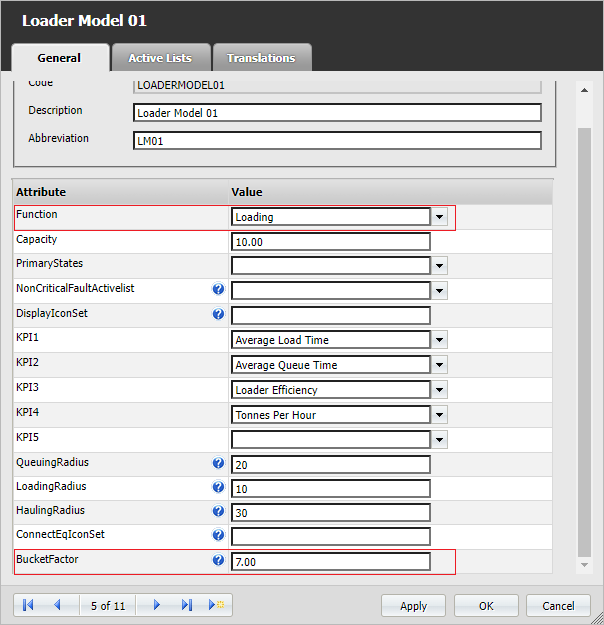The width and height of the screenshot is (604, 625).
Task: Open help for BucketFactor
Action: [218, 560]
